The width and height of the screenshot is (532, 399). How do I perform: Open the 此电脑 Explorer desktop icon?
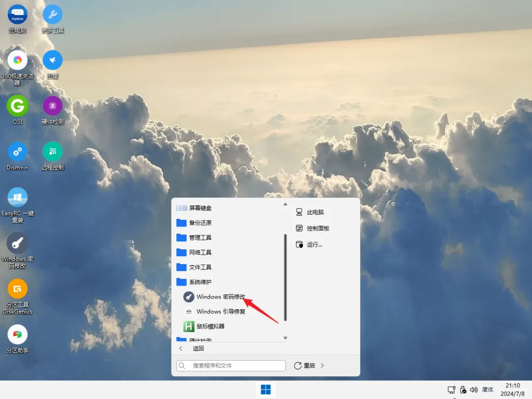pyautogui.click(x=17, y=19)
